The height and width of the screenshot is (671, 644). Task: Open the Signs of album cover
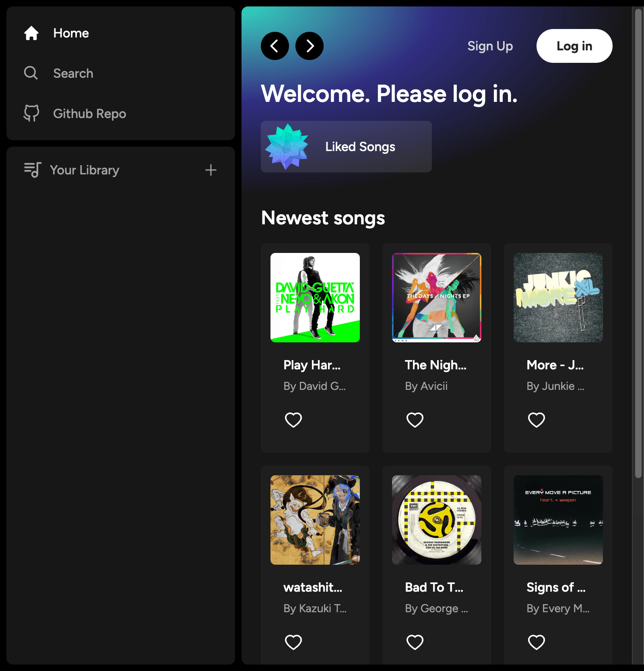(x=558, y=520)
